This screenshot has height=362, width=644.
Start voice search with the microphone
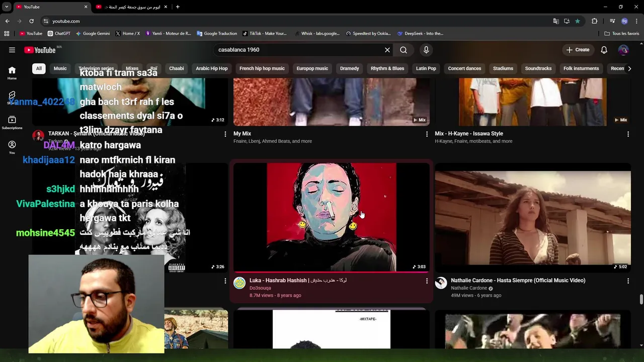[x=426, y=50]
